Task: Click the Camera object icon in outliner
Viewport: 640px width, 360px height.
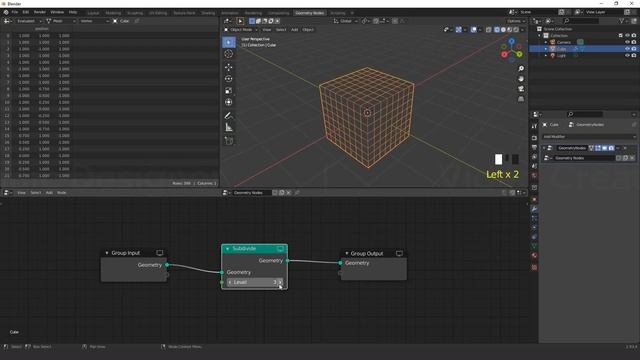Action: 553,42
